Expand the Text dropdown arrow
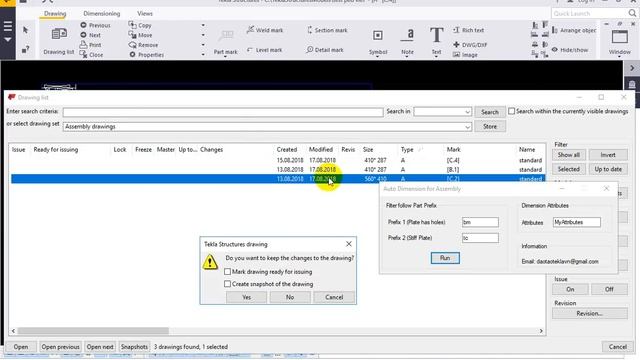This screenshot has height=360, width=640. (436, 57)
